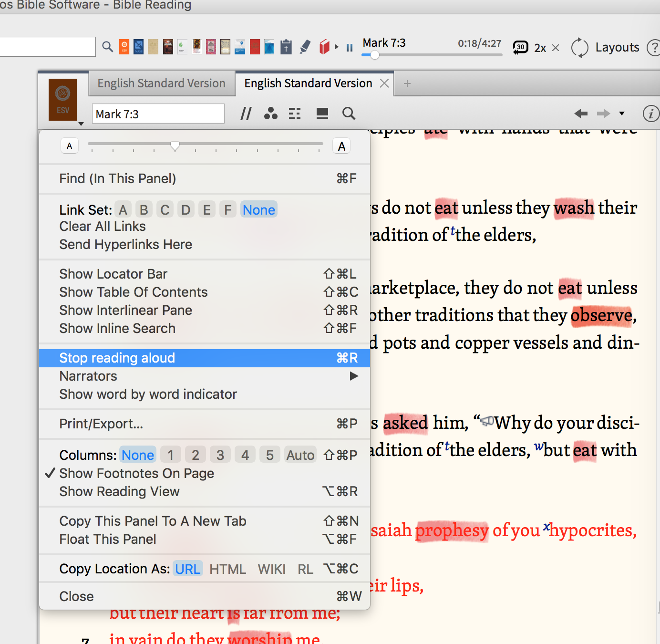Click Close in the panel menu
Screen dimensions: 660x644
(x=205, y=596)
